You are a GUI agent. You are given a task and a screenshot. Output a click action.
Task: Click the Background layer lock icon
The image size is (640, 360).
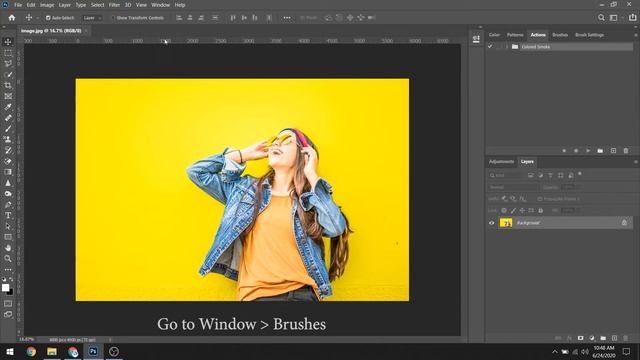point(624,223)
